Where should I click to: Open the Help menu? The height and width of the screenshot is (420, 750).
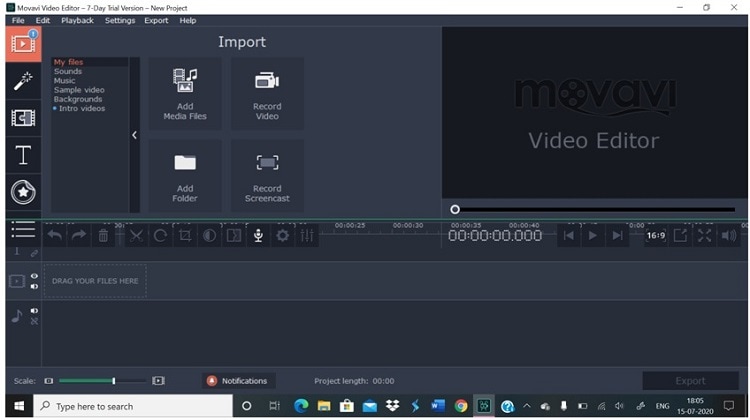coord(188,21)
